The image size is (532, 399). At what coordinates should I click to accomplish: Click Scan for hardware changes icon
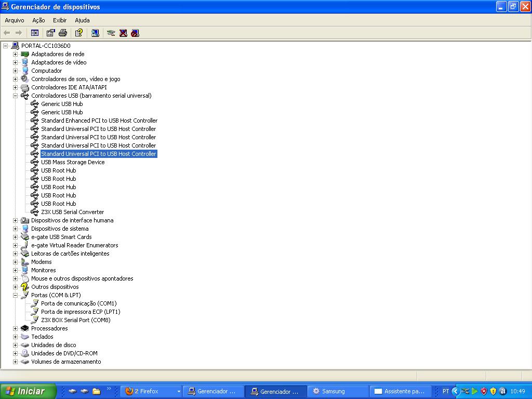click(95, 33)
